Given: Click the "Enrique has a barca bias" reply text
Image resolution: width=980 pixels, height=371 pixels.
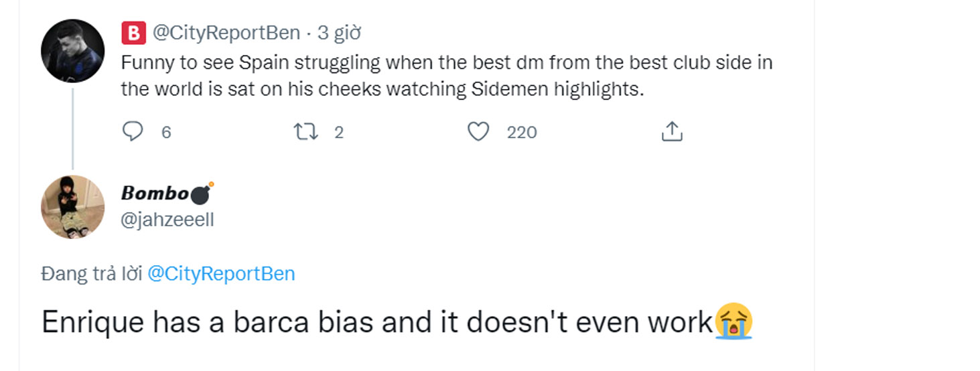Looking at the screenshot, I should pyautogui.click(x=376, y=323).
